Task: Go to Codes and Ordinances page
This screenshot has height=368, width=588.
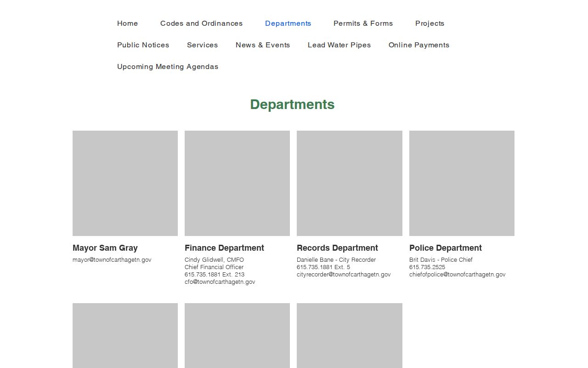Action: point(201,23)
